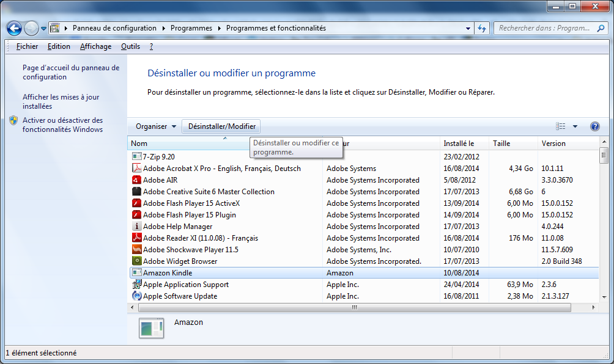Open Activer ou désactiver des fonctionnalités Windows
Screen dimensions: 614x364
[x=62, y=125]
